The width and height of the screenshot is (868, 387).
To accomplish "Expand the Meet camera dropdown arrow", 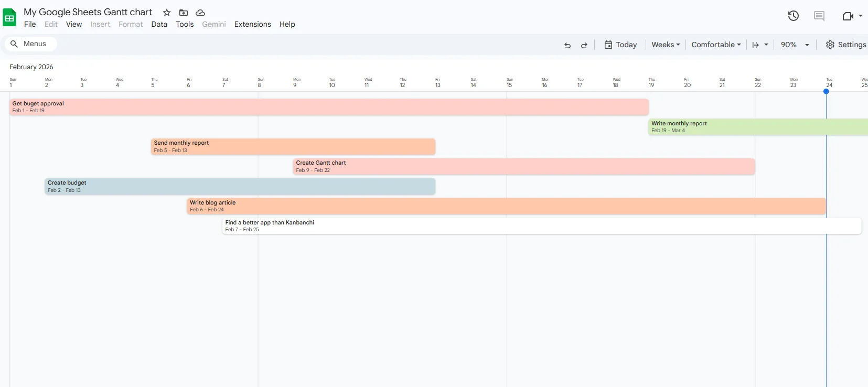I will 861,16.
